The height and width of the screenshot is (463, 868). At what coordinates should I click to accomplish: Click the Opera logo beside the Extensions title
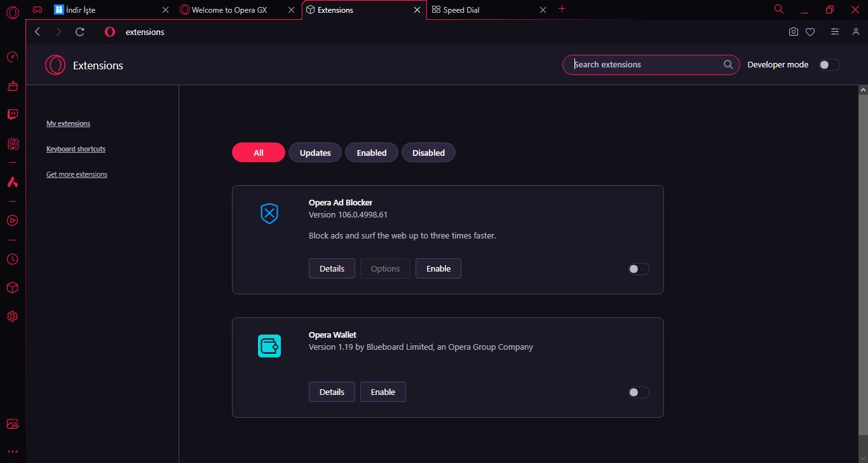coord(55,65)
